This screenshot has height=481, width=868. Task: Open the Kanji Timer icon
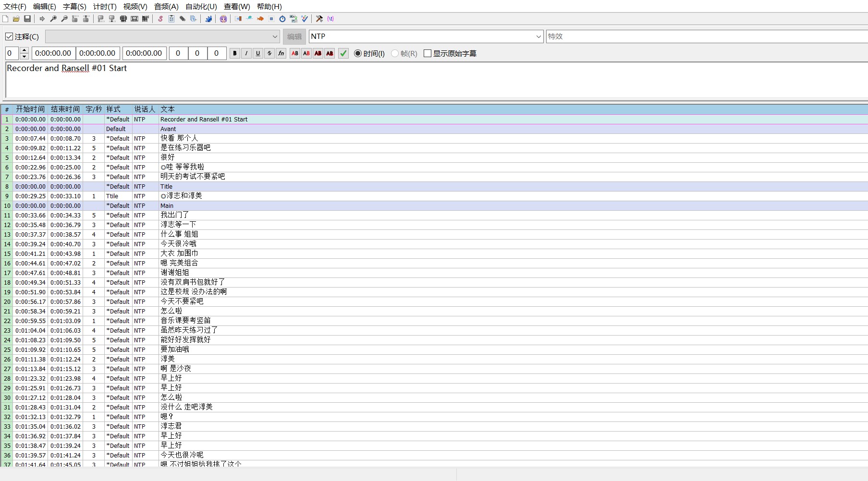[x=293, y=19]
